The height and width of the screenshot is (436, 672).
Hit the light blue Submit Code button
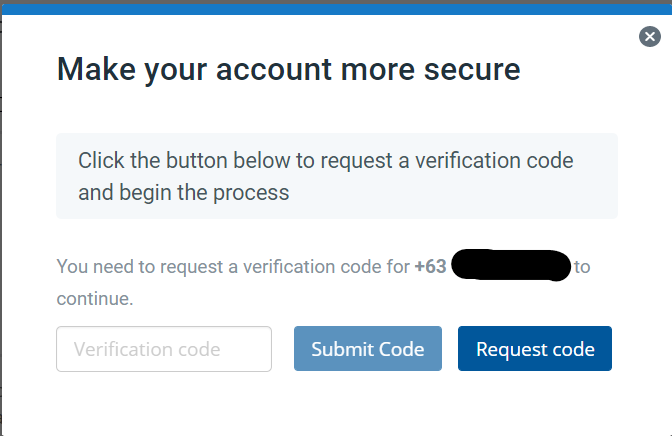point(368,349)
